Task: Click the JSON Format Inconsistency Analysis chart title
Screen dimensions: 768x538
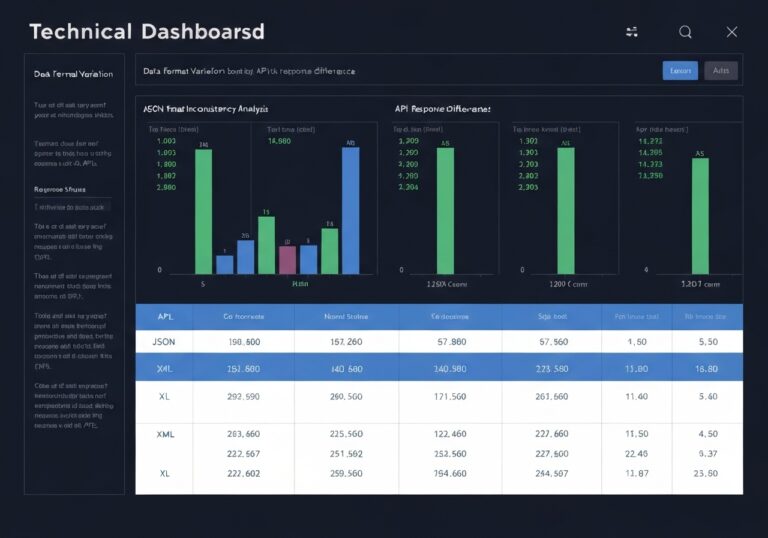Action: [206, 107]
